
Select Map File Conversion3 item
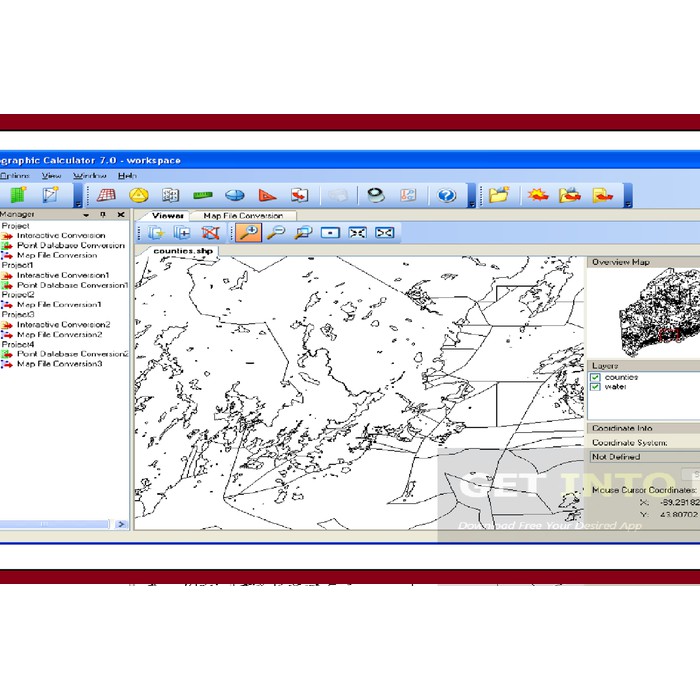point(60,364)
